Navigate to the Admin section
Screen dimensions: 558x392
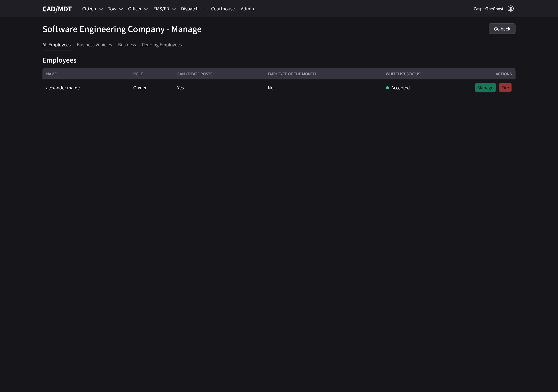(x=247, y=9)
